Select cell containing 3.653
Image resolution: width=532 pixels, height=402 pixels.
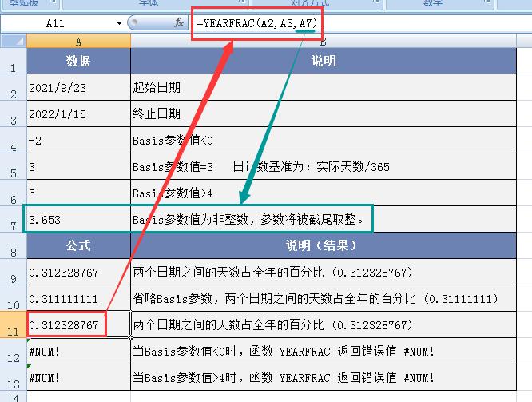78,219
